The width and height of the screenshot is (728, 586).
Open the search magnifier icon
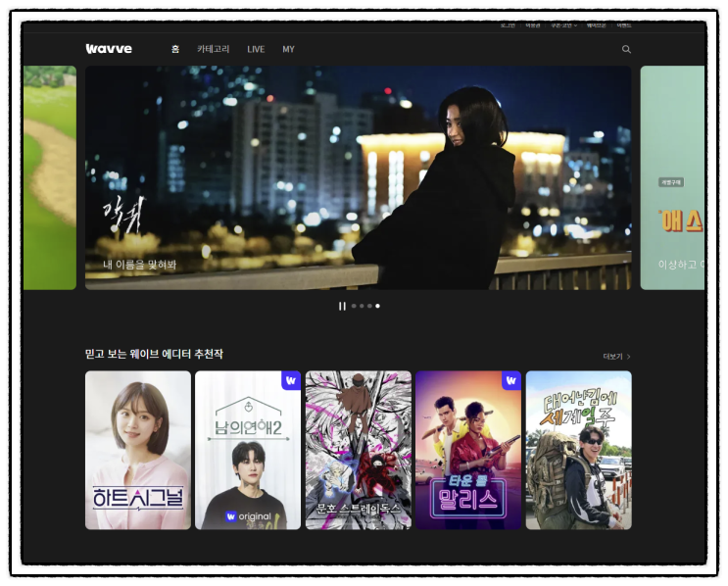(x=626, y=49)
